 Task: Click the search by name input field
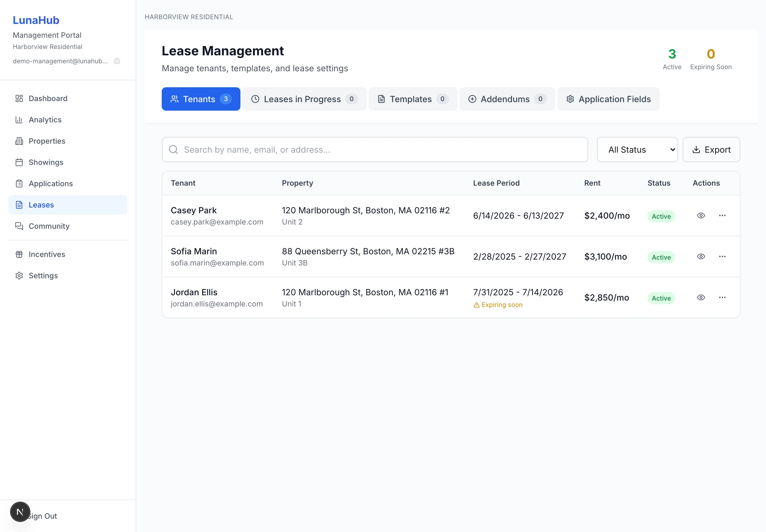[375, 150]
